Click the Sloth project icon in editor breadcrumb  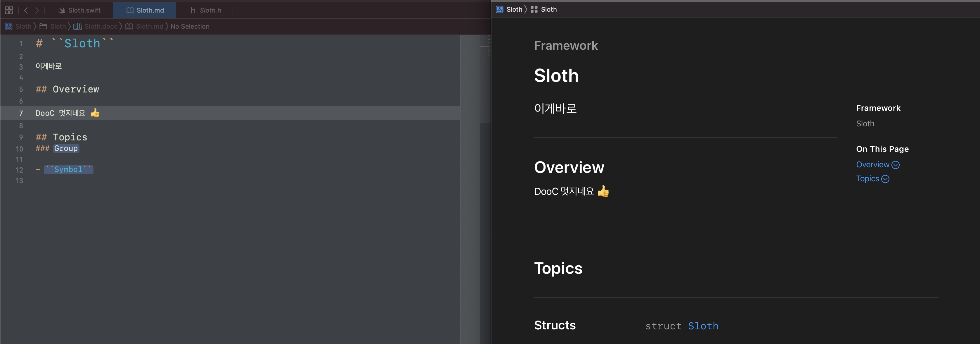[8, 26]
